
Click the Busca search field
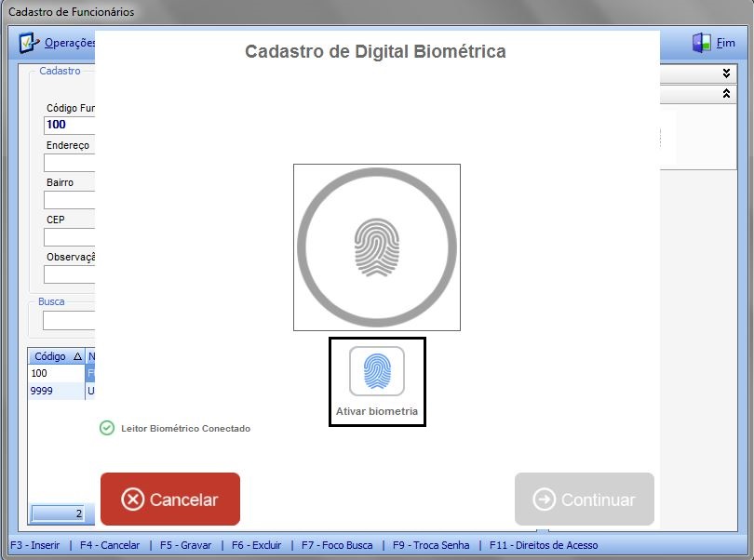pos(69,321)
